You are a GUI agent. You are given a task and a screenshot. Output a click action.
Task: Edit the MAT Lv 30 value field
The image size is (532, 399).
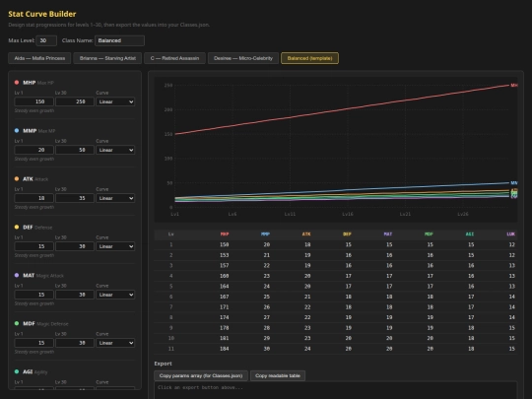75,295
